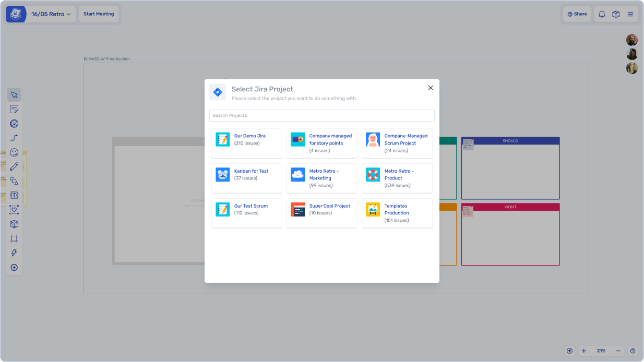Choose the Metro Retro - Product project

pos(397,178)
